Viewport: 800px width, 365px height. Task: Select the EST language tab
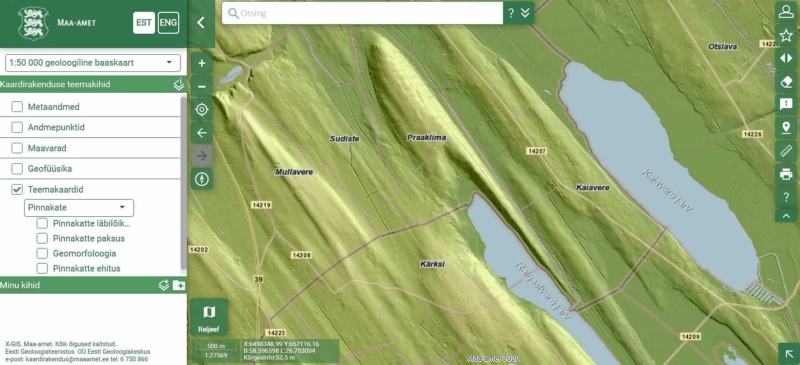pos(144,23)
